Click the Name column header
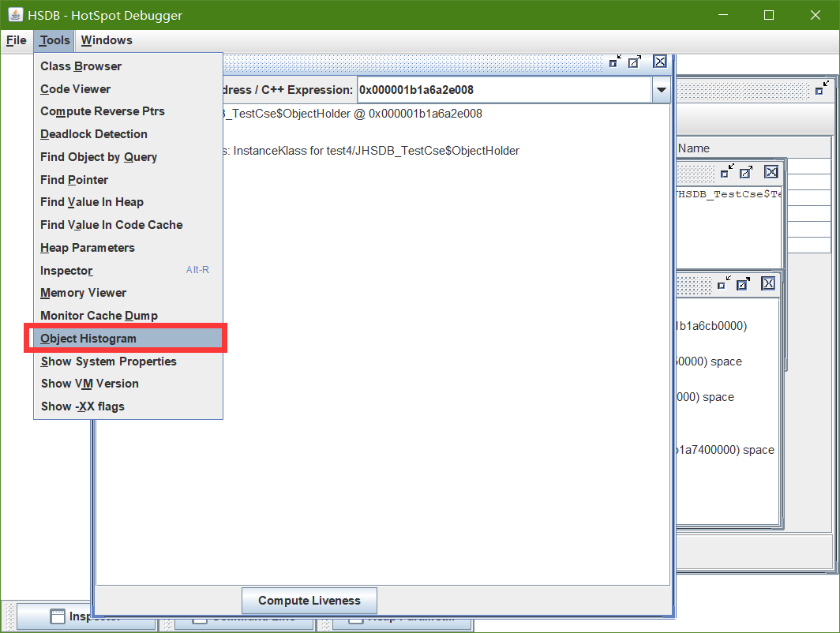This screenshot has width=840, height=633. (x=752, y=148)
